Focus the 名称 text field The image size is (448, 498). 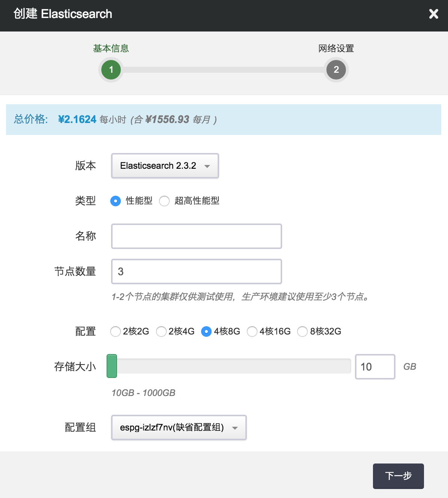(x=196, y=236)
